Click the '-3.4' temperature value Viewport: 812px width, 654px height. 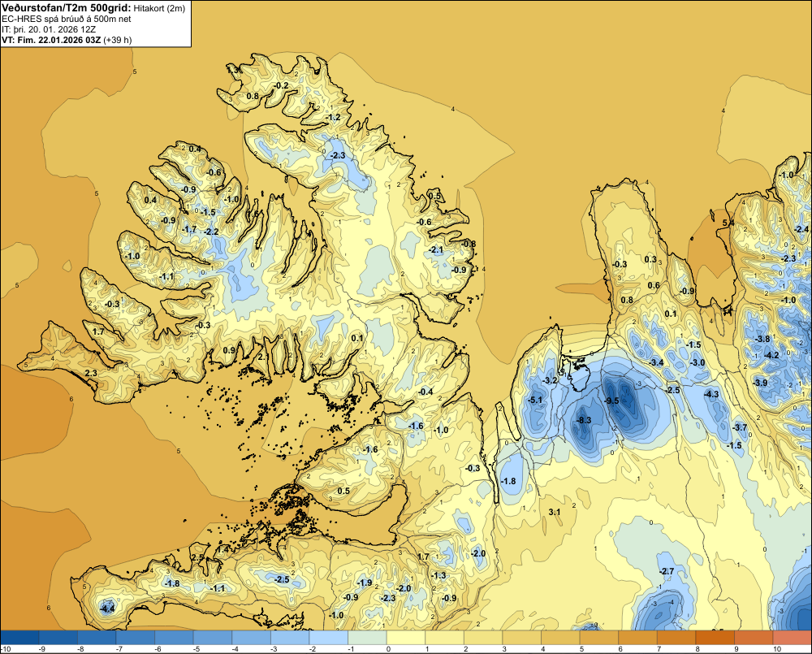656,363
